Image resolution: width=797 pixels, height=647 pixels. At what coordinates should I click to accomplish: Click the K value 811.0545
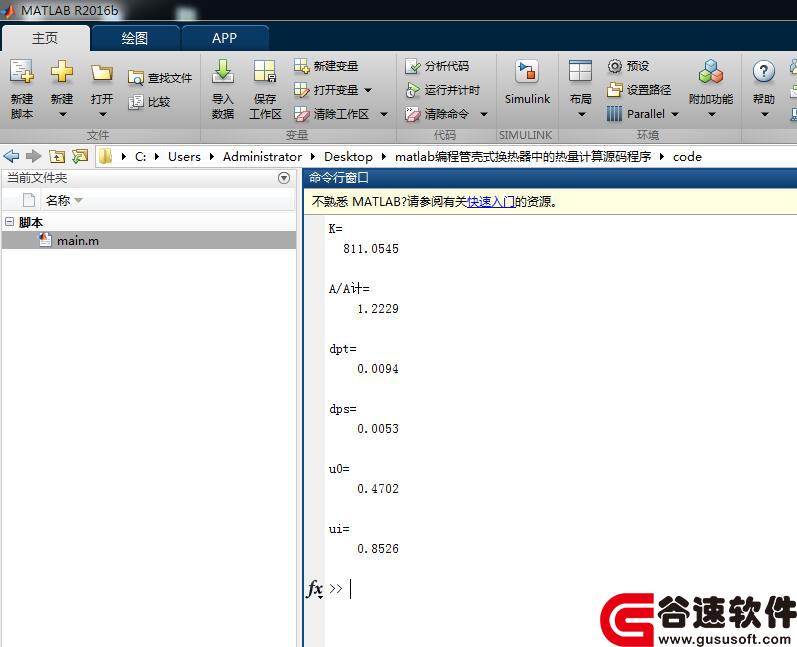click(x=371, y=249)
